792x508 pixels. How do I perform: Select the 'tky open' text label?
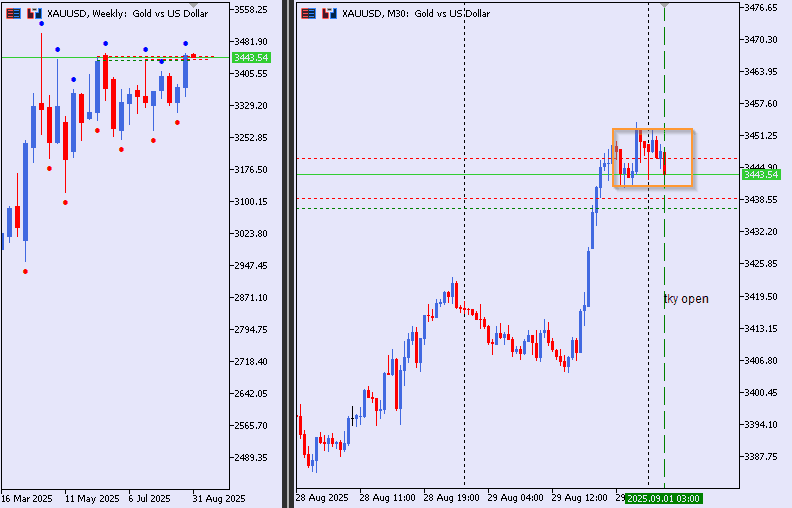(x=686, y=299)
